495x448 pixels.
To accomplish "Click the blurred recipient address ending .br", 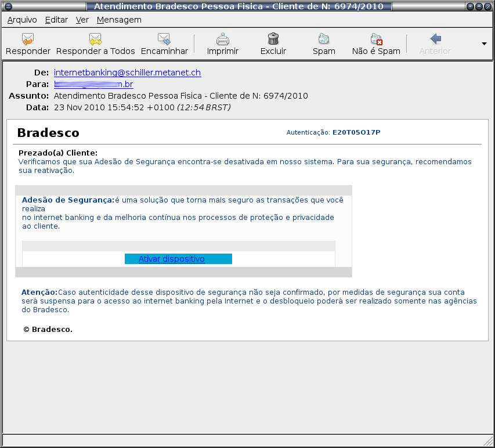I will coord(93,84).
